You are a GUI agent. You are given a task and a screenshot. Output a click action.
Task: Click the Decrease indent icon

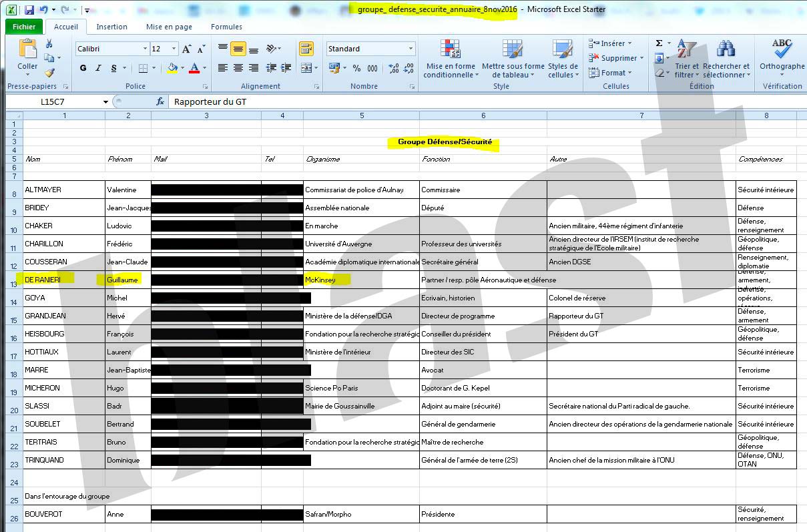[271, 68]
